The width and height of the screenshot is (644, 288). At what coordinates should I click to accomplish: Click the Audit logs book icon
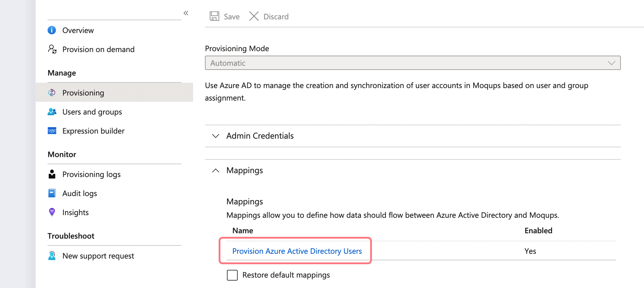(x=52, y=193)
